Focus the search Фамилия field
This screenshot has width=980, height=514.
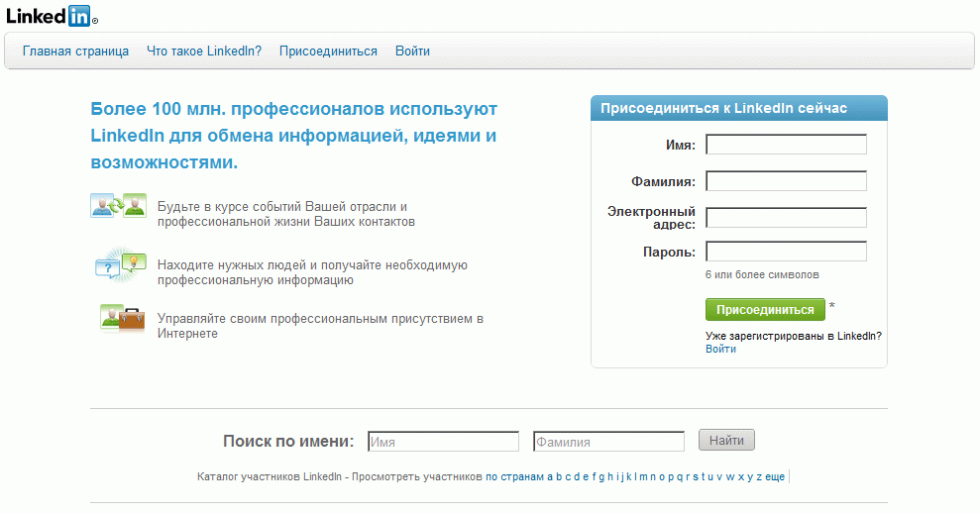608,442
